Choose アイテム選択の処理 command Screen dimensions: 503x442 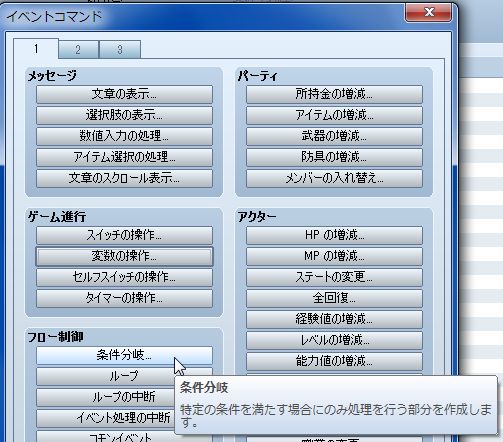point(124,157)
